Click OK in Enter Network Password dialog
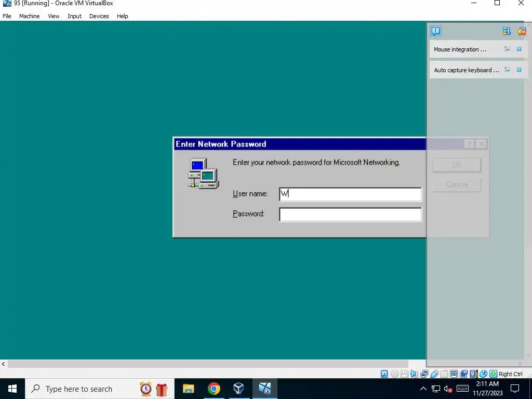This screenshot has height=399, width=532. point(457,165)
